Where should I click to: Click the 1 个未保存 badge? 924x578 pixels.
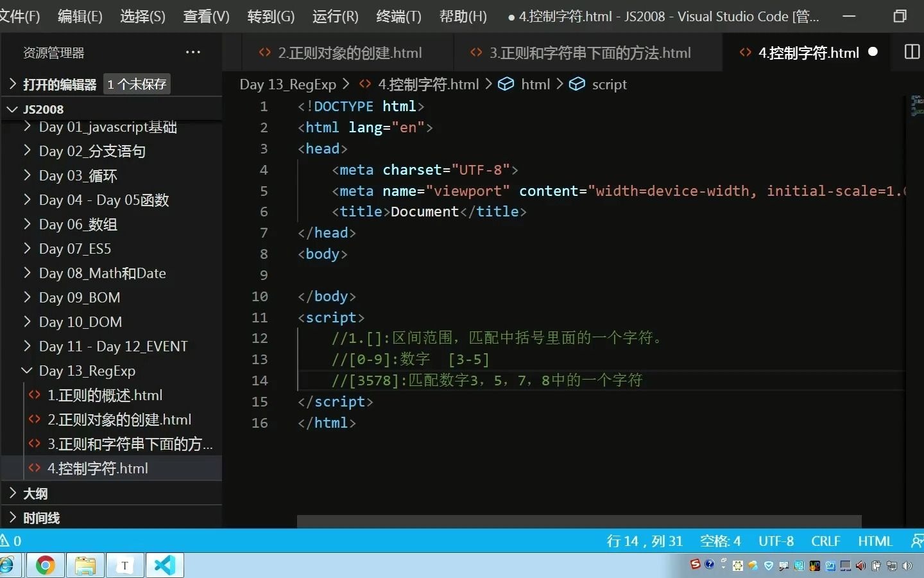[137, 84]
